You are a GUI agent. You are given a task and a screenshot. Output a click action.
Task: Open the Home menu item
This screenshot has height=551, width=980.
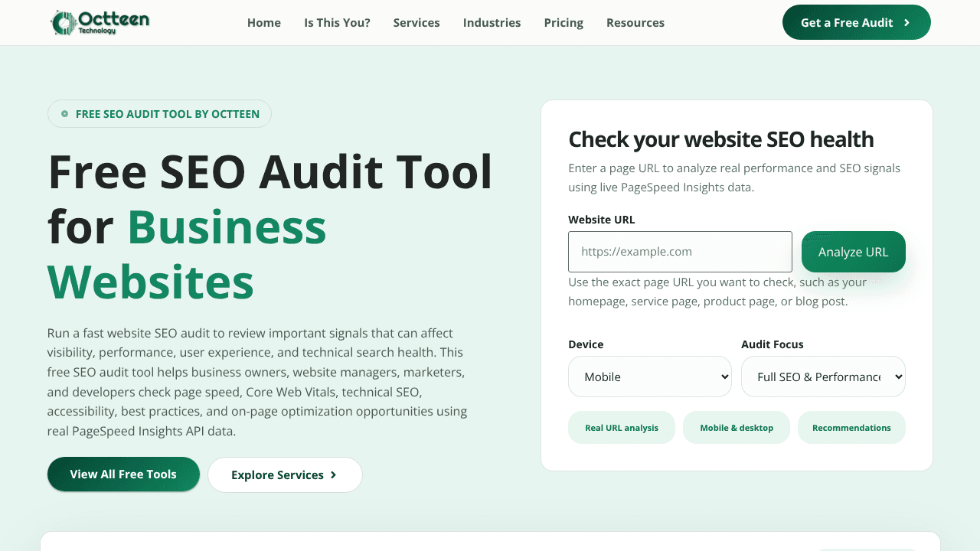point(264,23)
